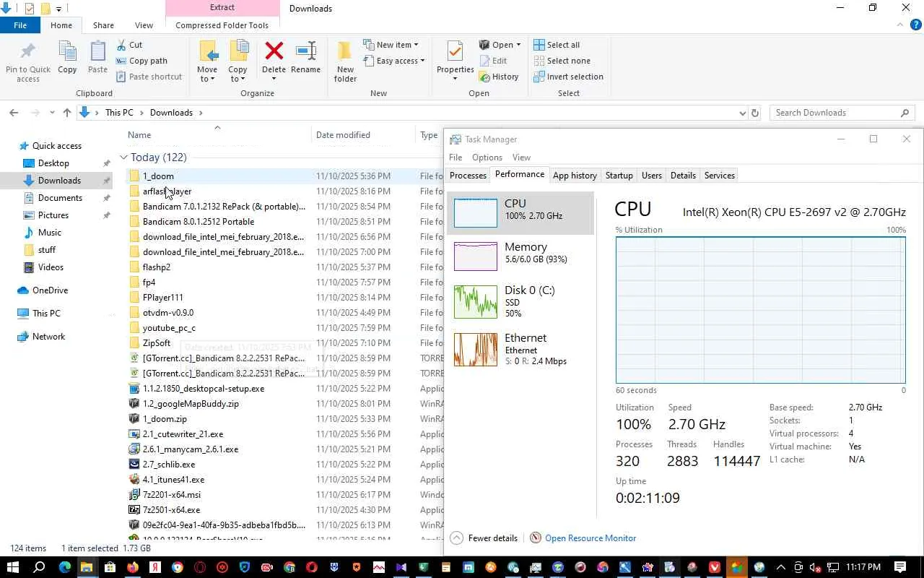Open the File tab in Explorer
This screenshot has height=578, width=924.
pyautogui.click(x=20, y=25)
